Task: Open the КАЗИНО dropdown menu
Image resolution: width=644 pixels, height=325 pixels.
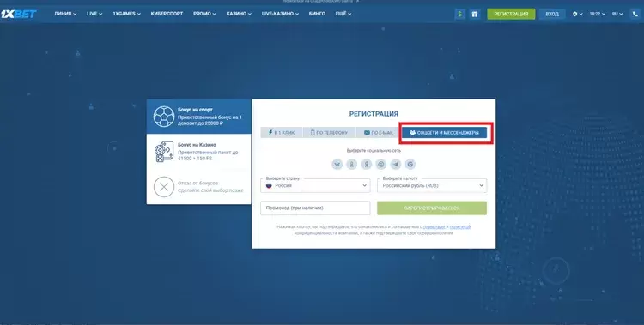Action: coord(239,14)
